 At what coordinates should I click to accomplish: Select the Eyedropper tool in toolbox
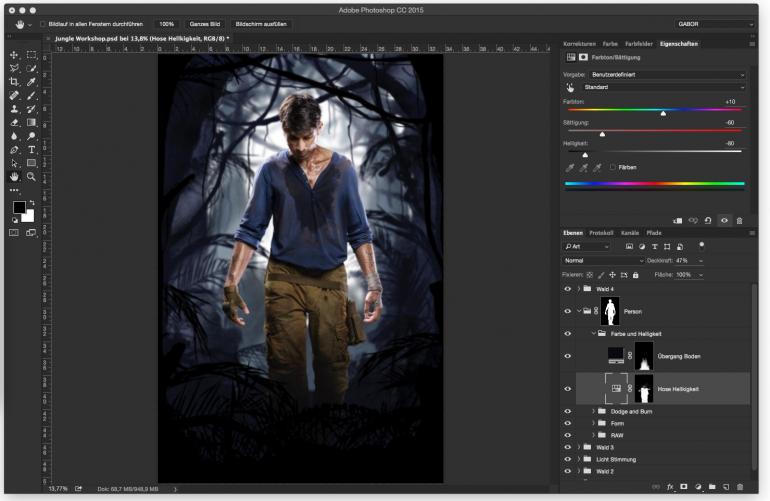click(x=31, y=82)
